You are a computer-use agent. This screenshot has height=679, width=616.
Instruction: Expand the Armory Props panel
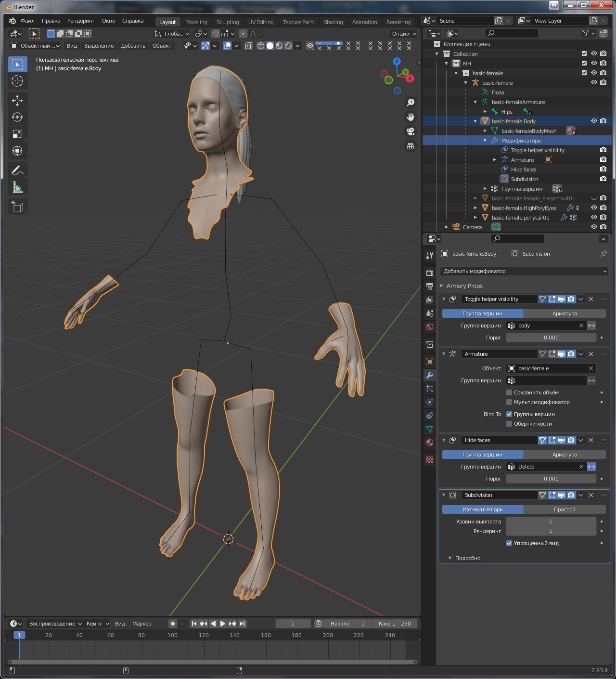tap(442, 286)
